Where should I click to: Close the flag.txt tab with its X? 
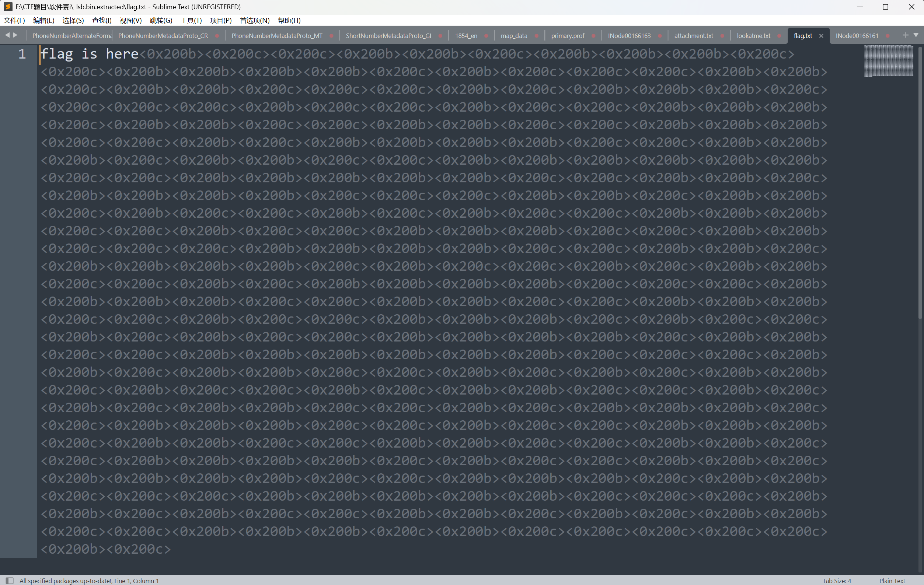(x=821, y=36)
